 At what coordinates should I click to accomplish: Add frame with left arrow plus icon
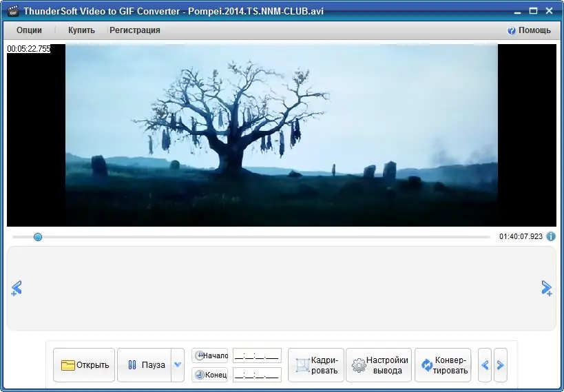click(x=17, y=289)
